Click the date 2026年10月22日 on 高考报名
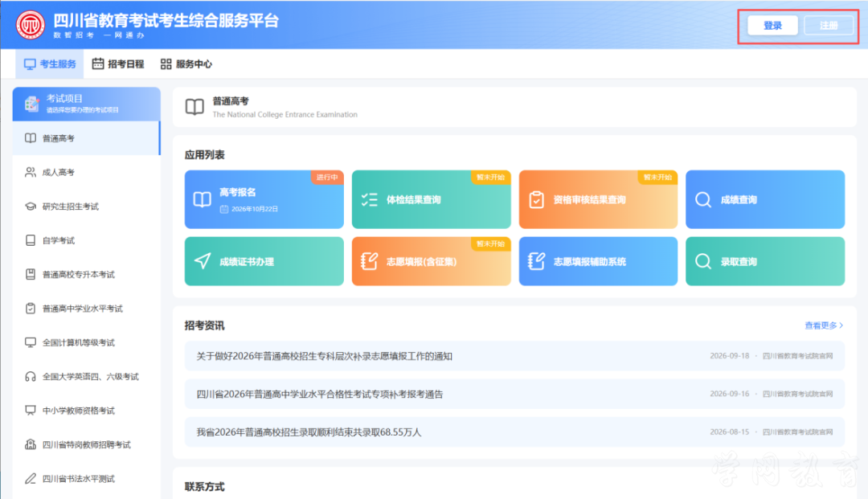Image resolution: width=868 pixels, height=499 pixels. 255,209
